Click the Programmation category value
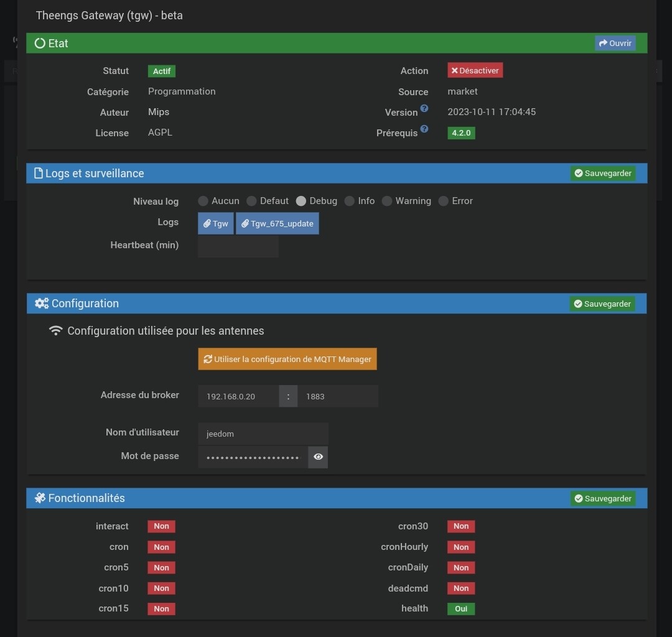Image resolution: width=672 pixels, height=637 pixels. click(182, 91)
